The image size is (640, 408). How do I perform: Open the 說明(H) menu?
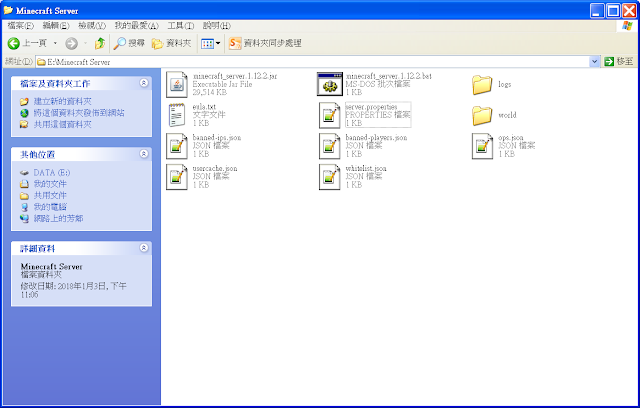[x=217, y=26]
